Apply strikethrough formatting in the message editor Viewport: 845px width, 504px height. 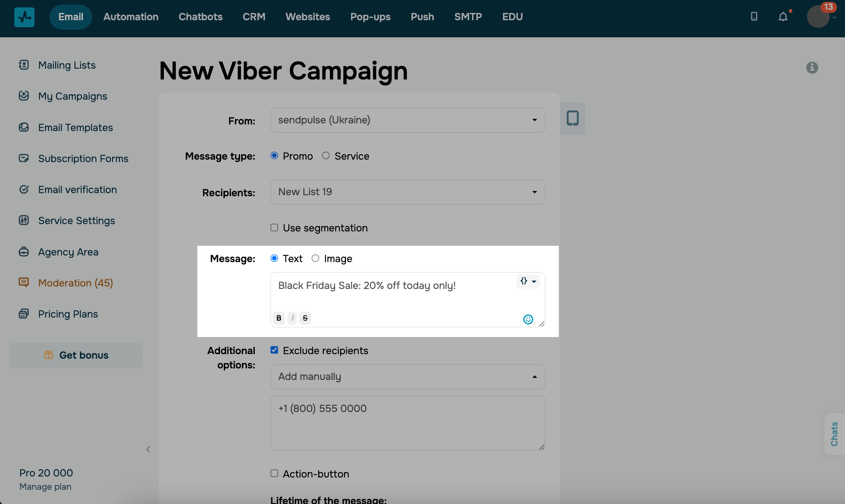pyautogui.click(x=305, y=318)
